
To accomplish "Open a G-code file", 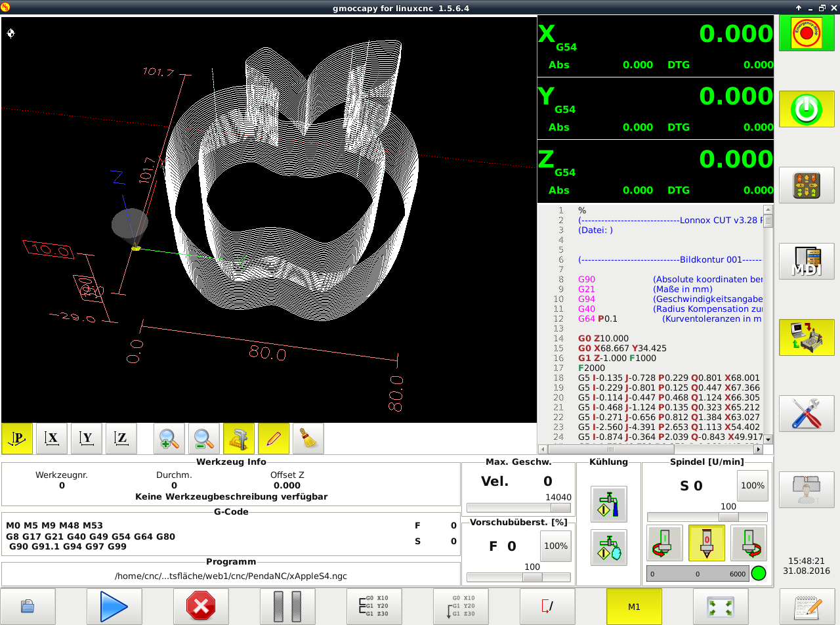I will point(28,607).
